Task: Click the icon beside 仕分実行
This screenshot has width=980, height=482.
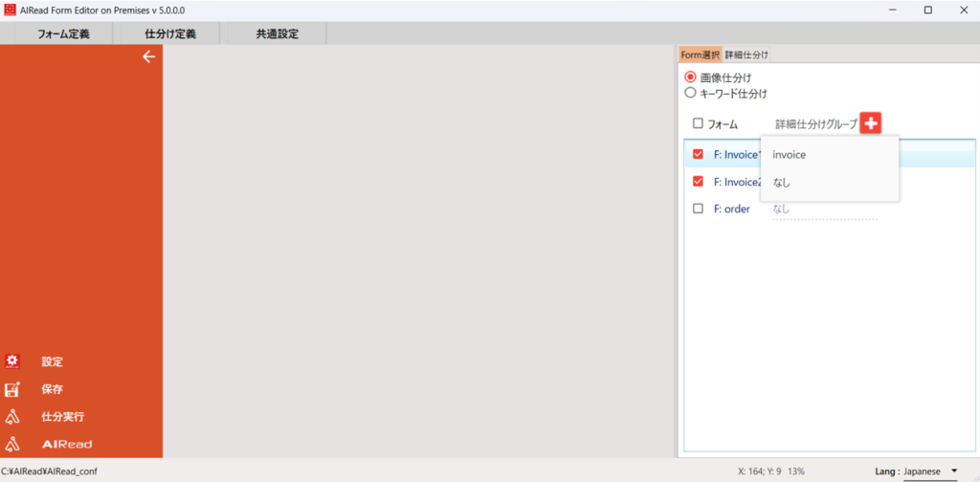Action: click(x=12, y=417)
